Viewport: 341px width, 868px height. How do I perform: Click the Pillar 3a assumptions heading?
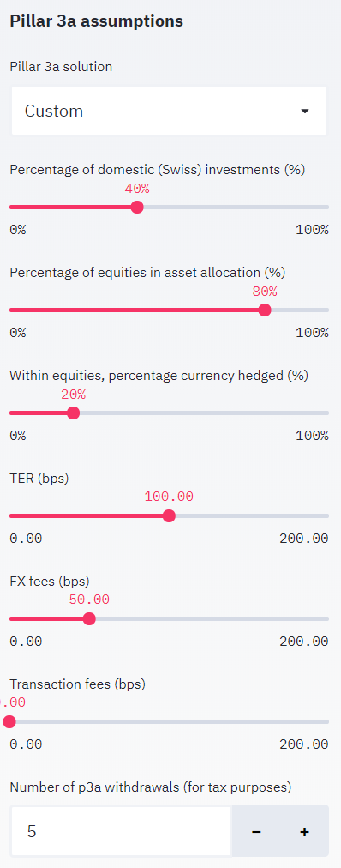[x=96, y=21]
